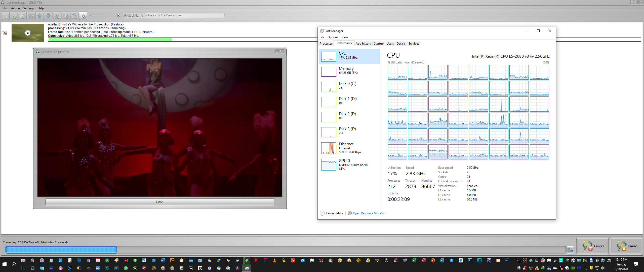The width and height of the screenshot is (644, 272).
Task: Click the project settings gear toolbar icon
Action: pyautogui.click(x=66, y=16)
